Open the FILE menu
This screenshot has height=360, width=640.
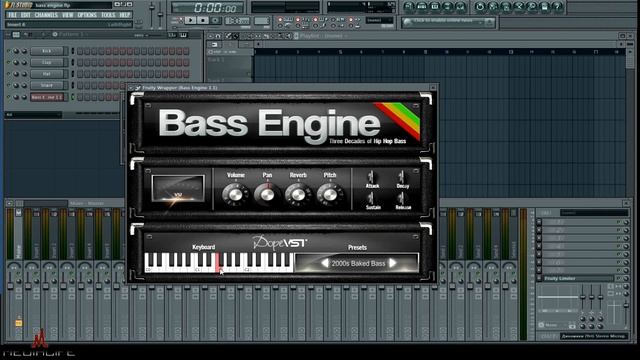click(x=12, y=15)
